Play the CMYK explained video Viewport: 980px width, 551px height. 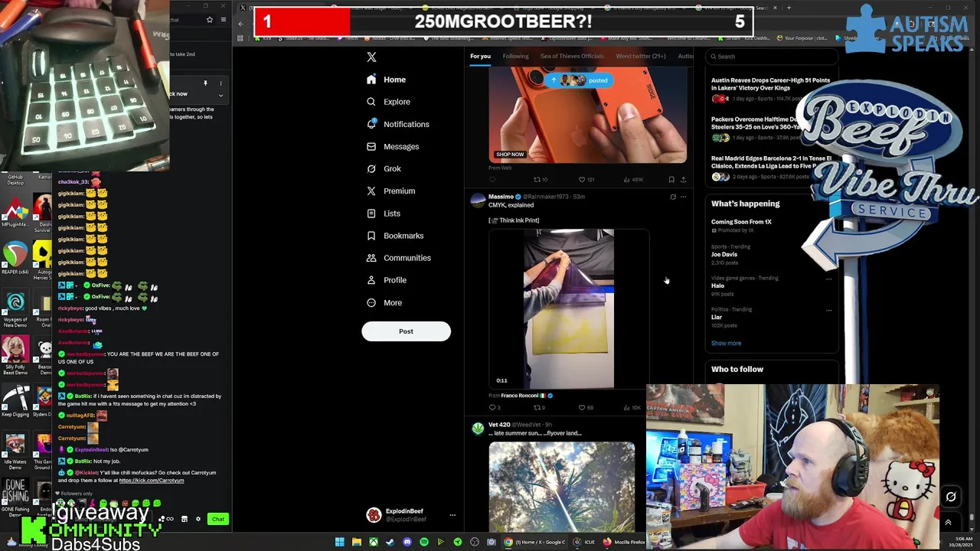coord(569,308)
